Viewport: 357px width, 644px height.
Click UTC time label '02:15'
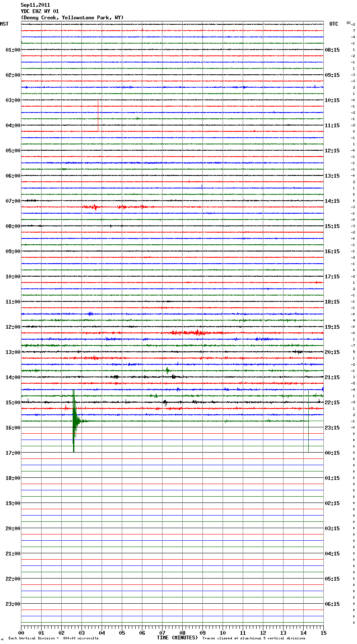(332, 503)
